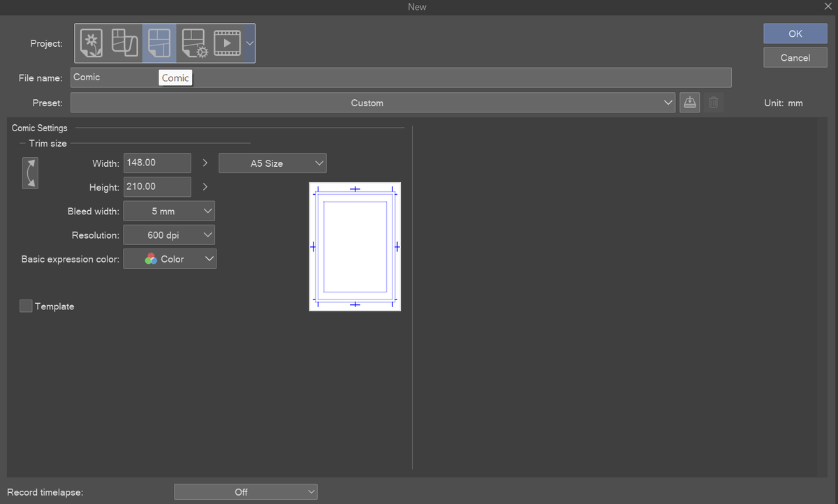Open the Resolution 600 dpi dropdown

[x=169, y=235]
